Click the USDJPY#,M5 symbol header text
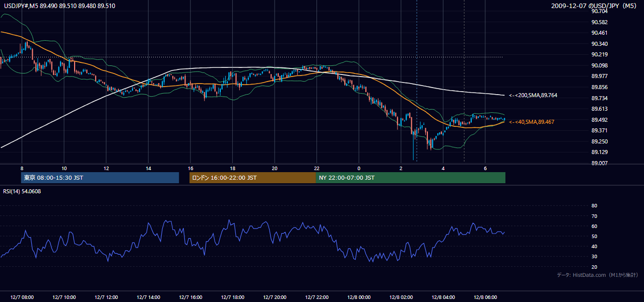The height and width of the screenshot is (302, 644). pos(58,6)
